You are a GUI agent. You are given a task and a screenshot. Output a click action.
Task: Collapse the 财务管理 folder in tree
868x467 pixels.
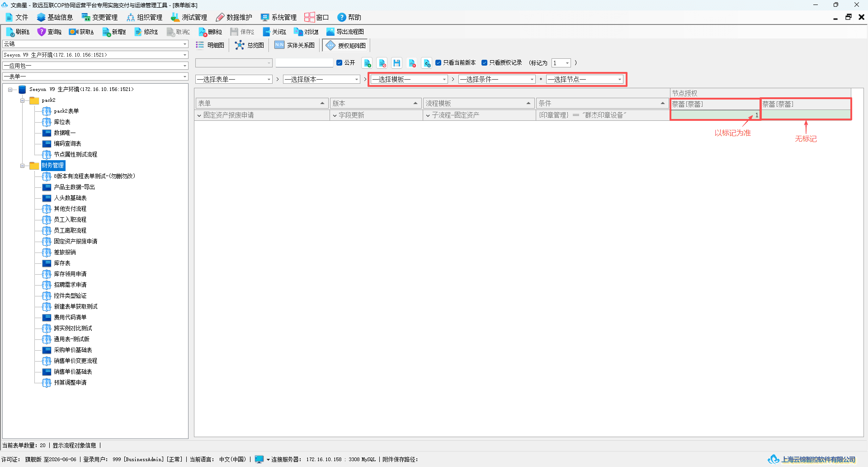pos(22,166)
